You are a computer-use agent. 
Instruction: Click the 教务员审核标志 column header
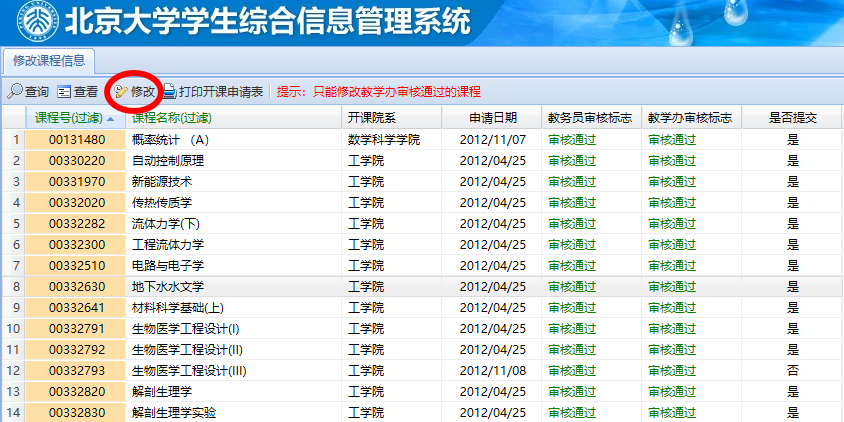click(x=590, y=118)
